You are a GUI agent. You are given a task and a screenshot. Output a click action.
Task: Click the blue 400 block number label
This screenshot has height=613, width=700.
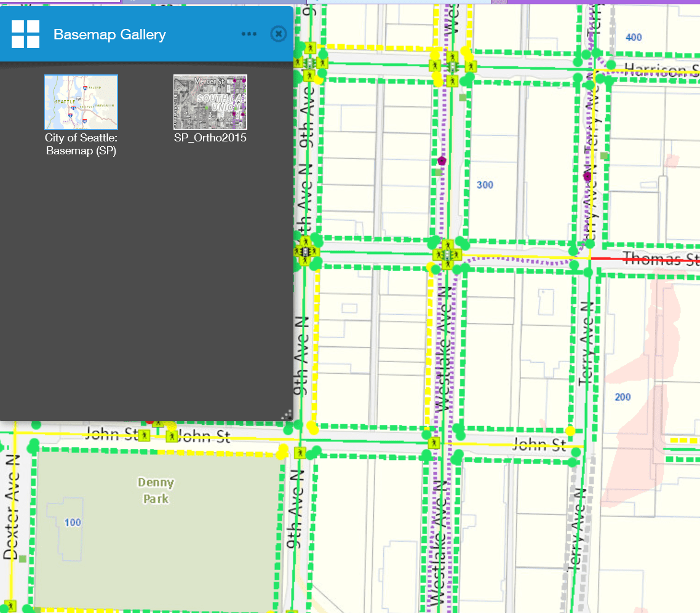click(633, 37)
